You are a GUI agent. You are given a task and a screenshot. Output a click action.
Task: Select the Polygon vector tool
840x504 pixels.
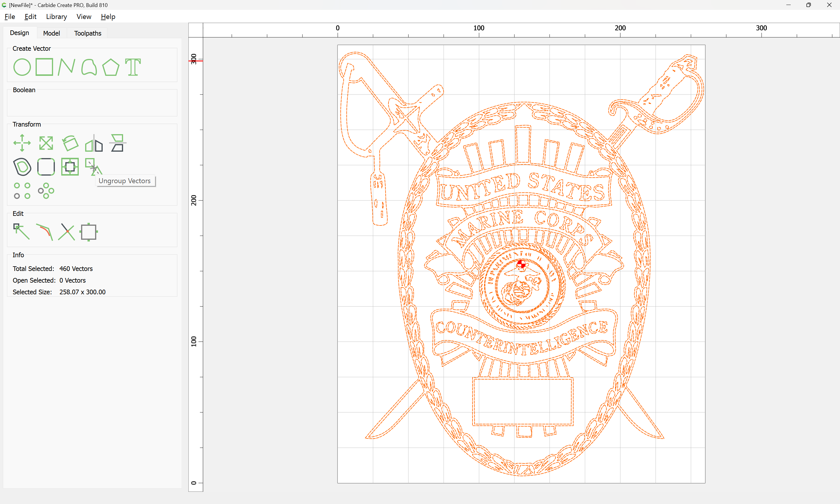coord(111,67)
